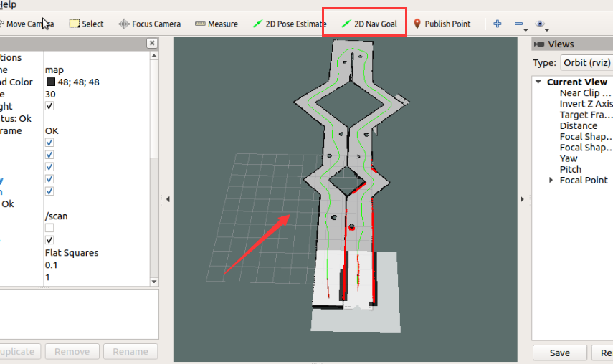This screenshot has width=613, height=364.
Task: Select the Target Frame property row
Action: pyautogui.click(x=585, y=115)
